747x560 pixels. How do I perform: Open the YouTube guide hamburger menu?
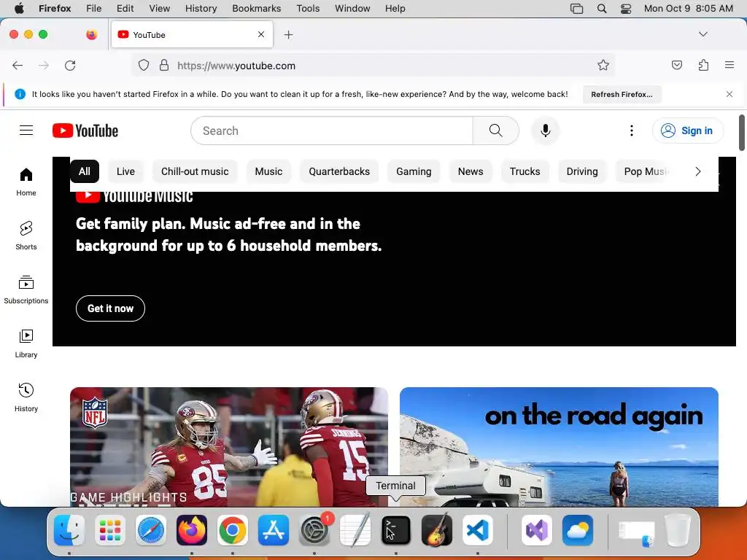(26, 131)
